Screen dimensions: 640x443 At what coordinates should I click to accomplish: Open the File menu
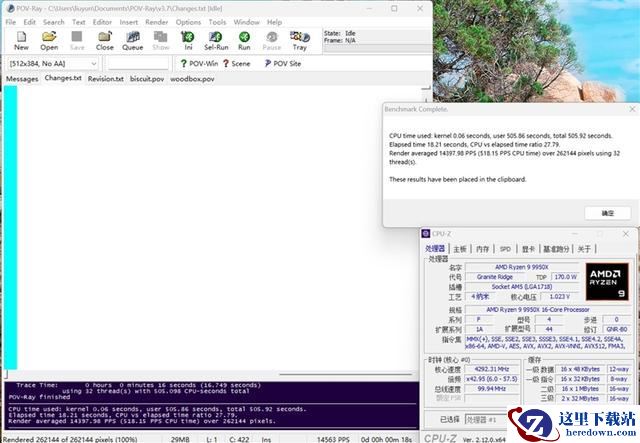pyautogui.click(x=11, y=22)
